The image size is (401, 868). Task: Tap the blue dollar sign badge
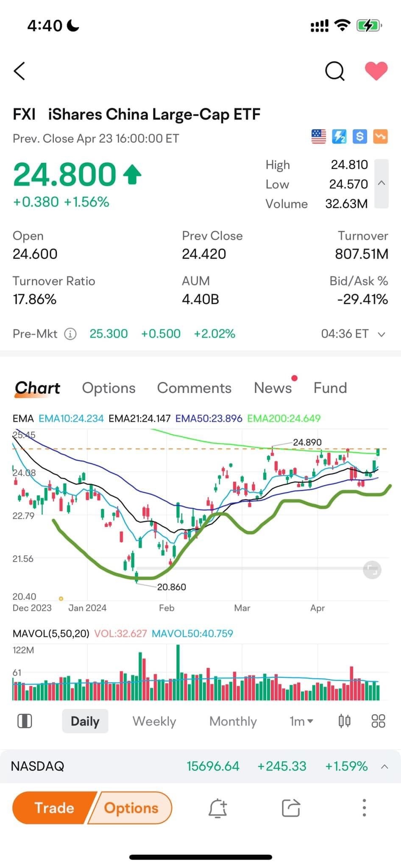pos(360,136)
